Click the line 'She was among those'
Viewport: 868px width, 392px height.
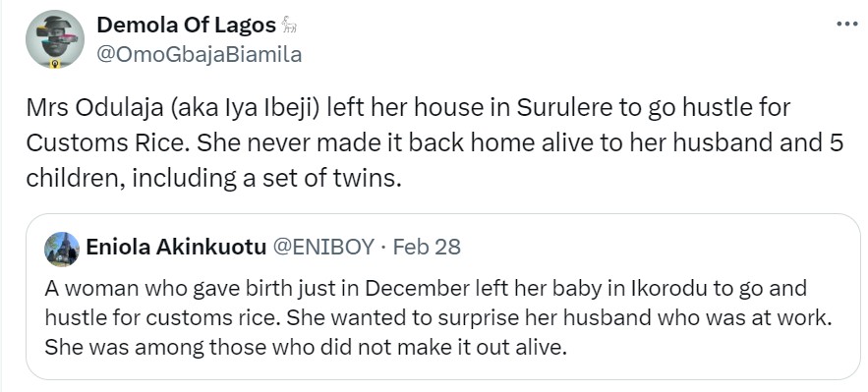tap(306, 347)
